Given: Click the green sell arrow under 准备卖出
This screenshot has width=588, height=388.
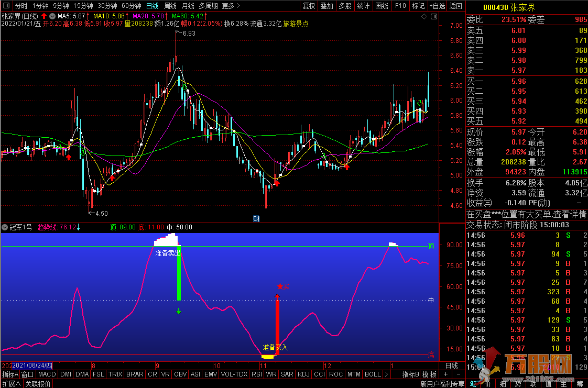Looking at the screenshot, I should [179, 311].
